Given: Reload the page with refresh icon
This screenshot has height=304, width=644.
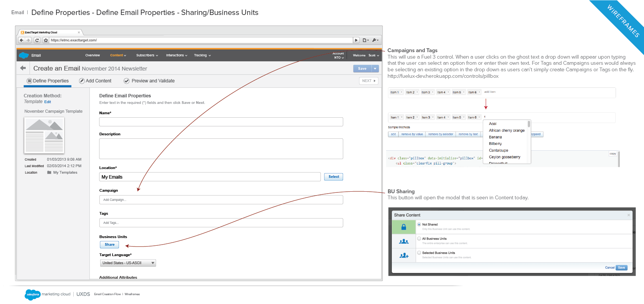Looking at the screenshot, I should point(37,40).
